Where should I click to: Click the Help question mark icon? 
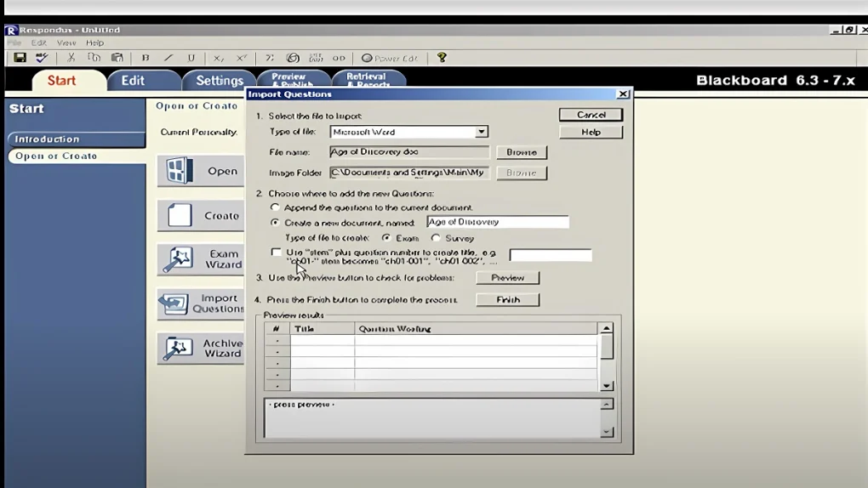[442, 58]
